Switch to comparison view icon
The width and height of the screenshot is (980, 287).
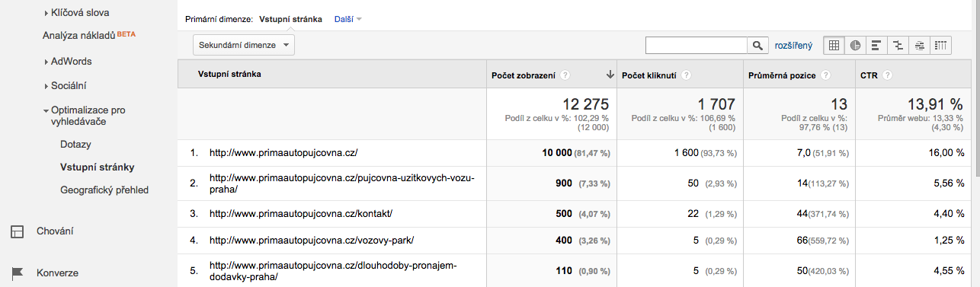pyautogui.click(x=898, y=46)
